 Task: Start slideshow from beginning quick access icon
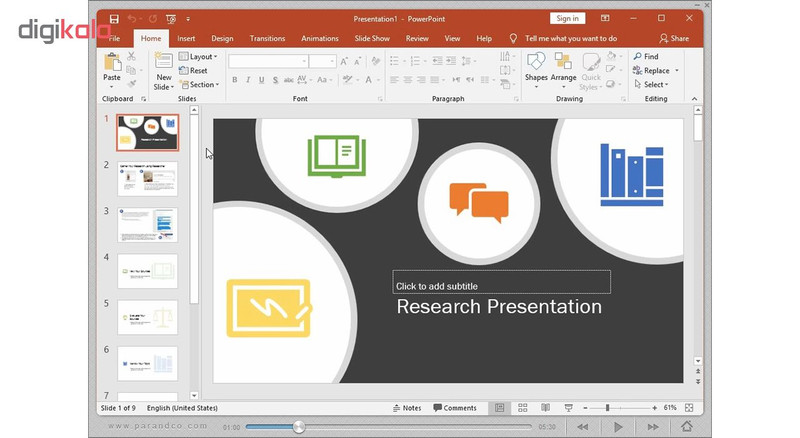point(171,19)
